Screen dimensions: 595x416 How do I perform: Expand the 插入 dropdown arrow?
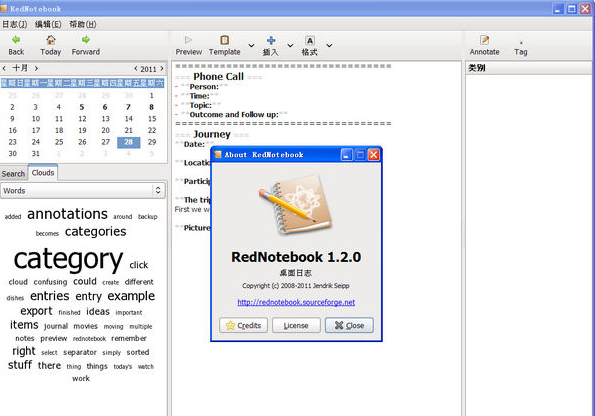(x=290, y=46)
